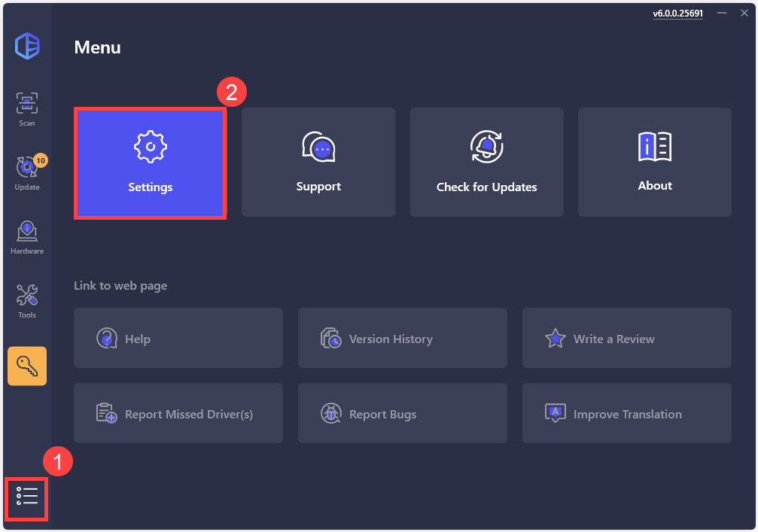
Task: Open the Report Bugs link
Action: point(402,414)
